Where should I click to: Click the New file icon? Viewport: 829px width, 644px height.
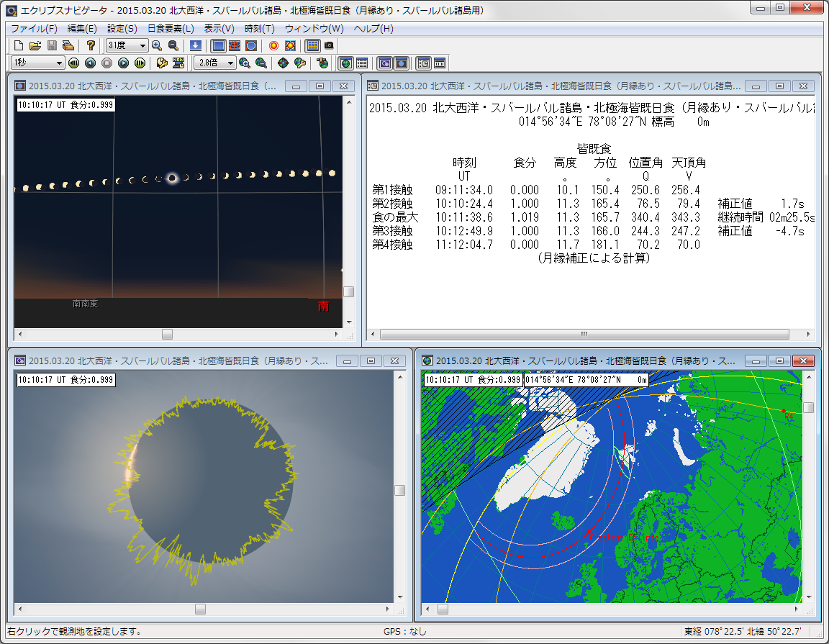pos(19,45)
